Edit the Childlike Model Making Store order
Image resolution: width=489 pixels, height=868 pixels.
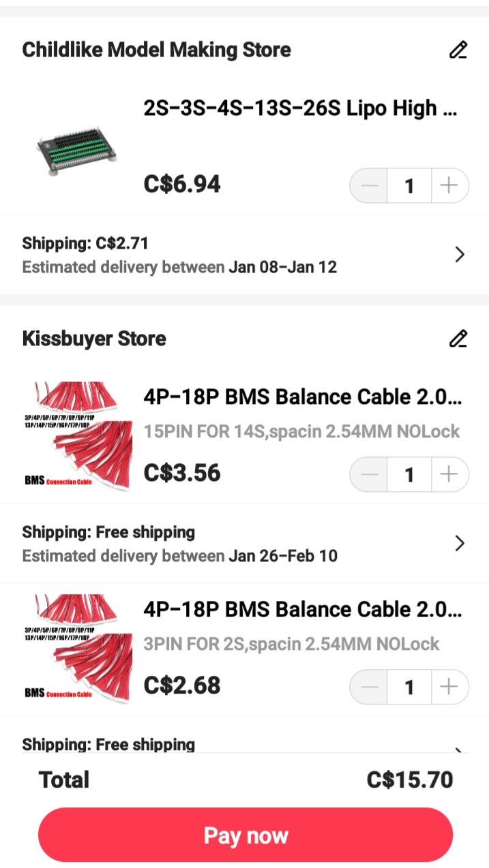pos(458,49)
